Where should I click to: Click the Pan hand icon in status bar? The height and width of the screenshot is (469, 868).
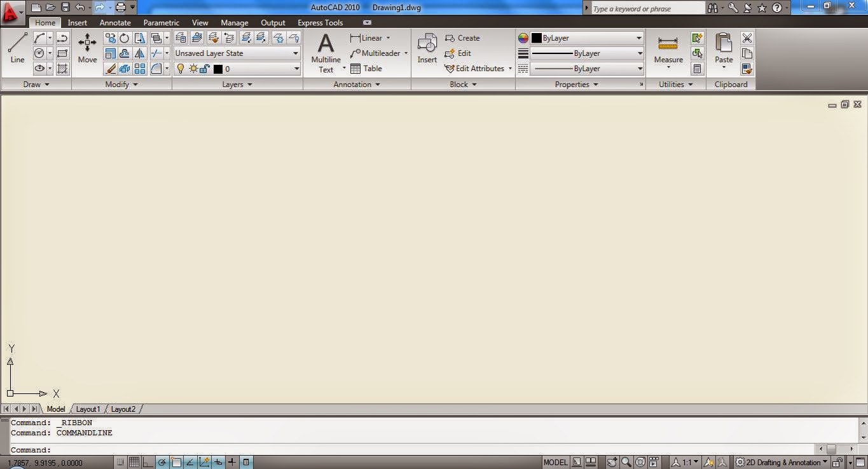[x=612, y=463]
